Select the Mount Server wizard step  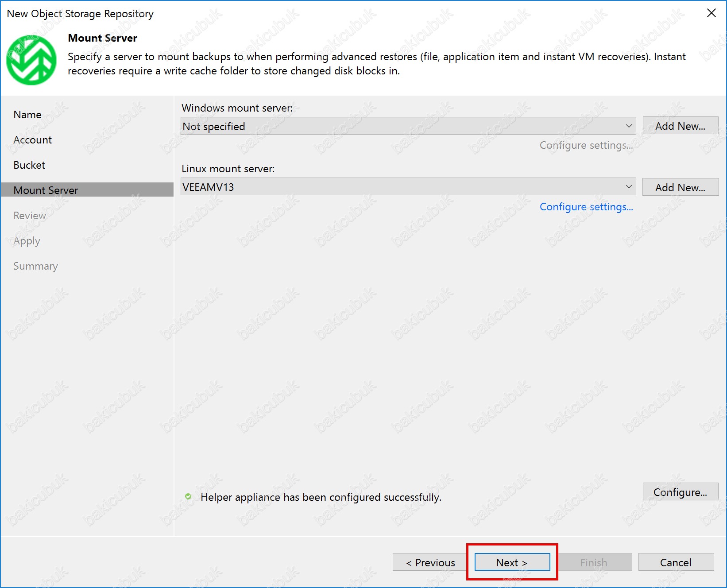[x=46, y=190]
